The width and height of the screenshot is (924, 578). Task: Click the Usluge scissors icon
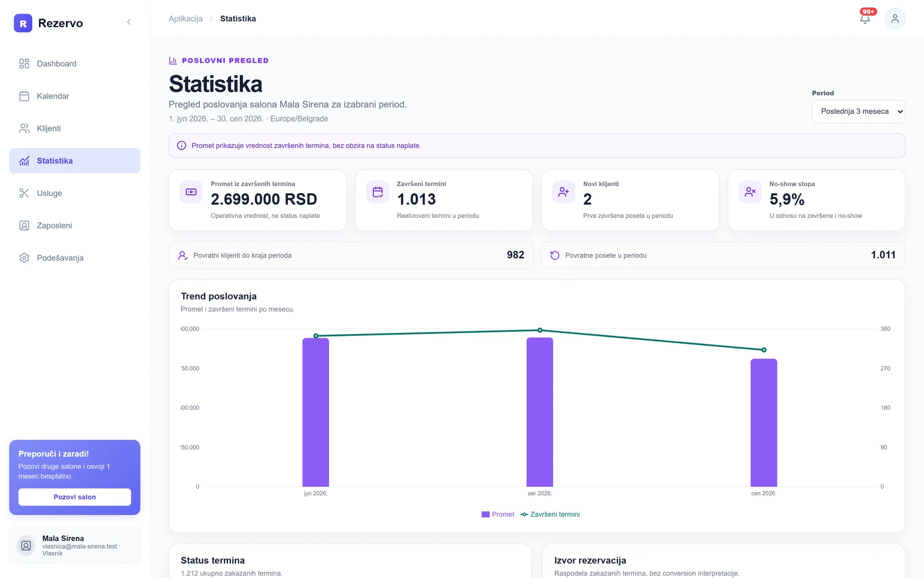tap(24, 193)
